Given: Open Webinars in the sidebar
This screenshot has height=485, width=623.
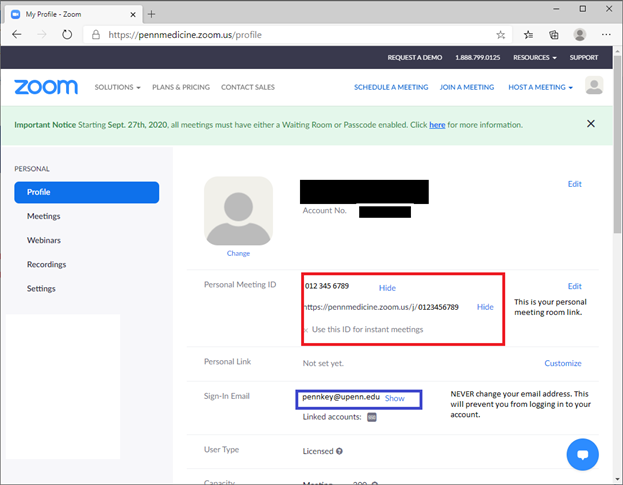Looking at the screenshot, I should tap(44, 240).
